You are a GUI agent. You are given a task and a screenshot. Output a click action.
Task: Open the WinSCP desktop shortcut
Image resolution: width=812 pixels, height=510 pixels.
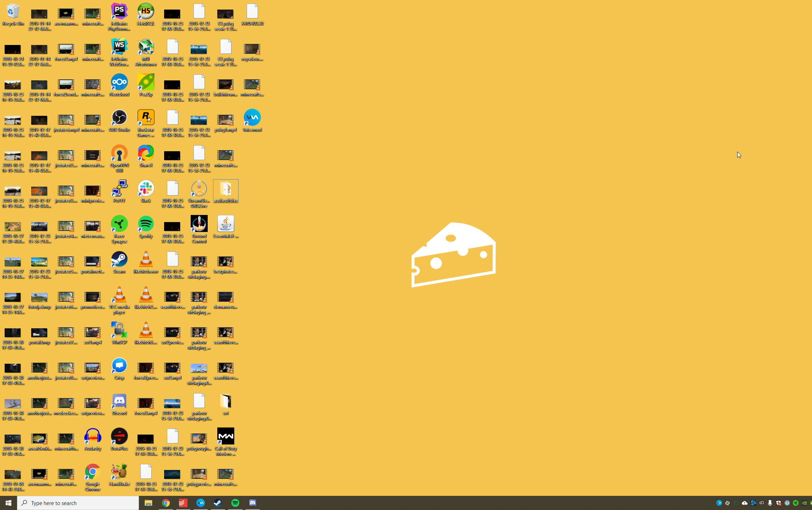coord(119,330)
